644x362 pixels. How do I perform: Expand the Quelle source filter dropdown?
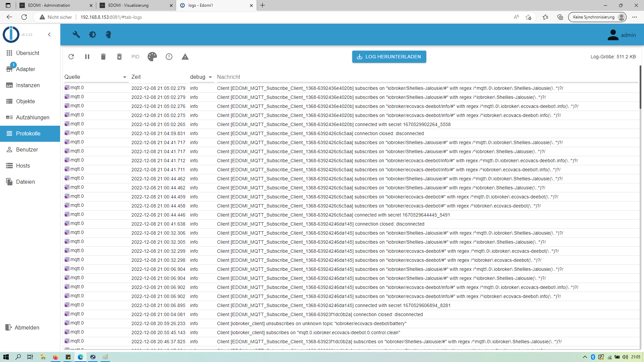click(125, 77)
